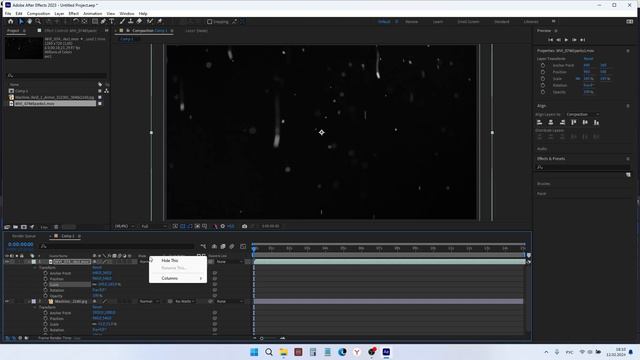Viewport: 640px width, 360px height.
Task: Select the Default workspace
Action: click(384, 22)
